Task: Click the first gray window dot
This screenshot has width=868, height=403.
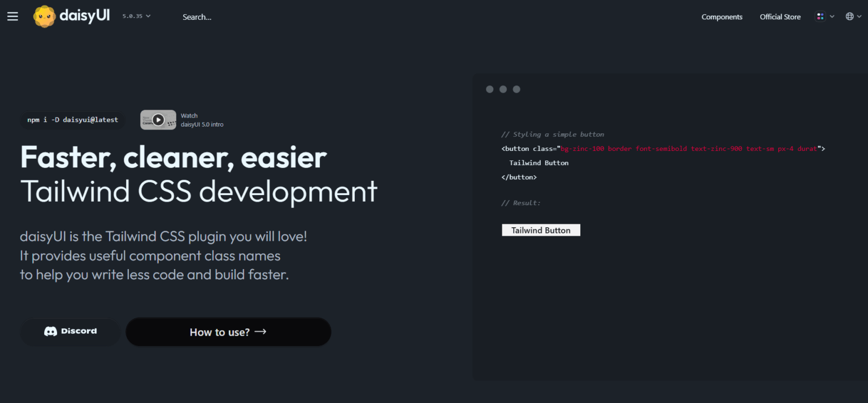Action: (489, 89)
